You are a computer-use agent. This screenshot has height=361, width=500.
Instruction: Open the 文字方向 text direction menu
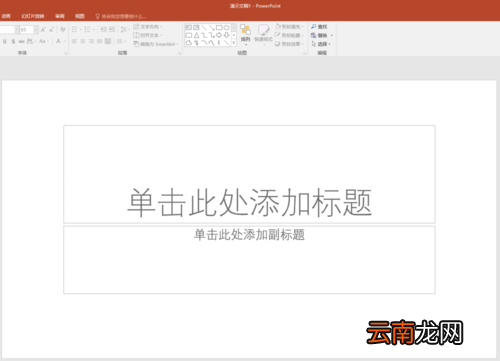click(x=147, y=27)
